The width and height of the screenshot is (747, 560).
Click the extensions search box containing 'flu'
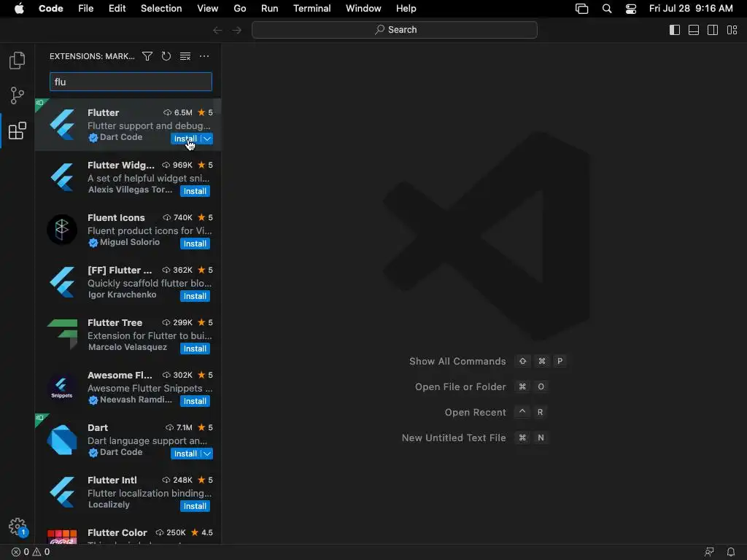pos(131,82)
